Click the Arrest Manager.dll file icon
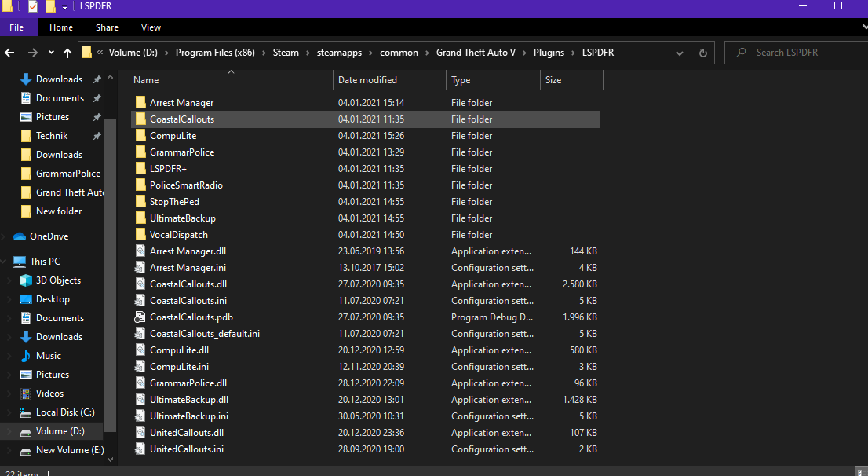This screenshot has height=476, width=868. click(140, 251)
